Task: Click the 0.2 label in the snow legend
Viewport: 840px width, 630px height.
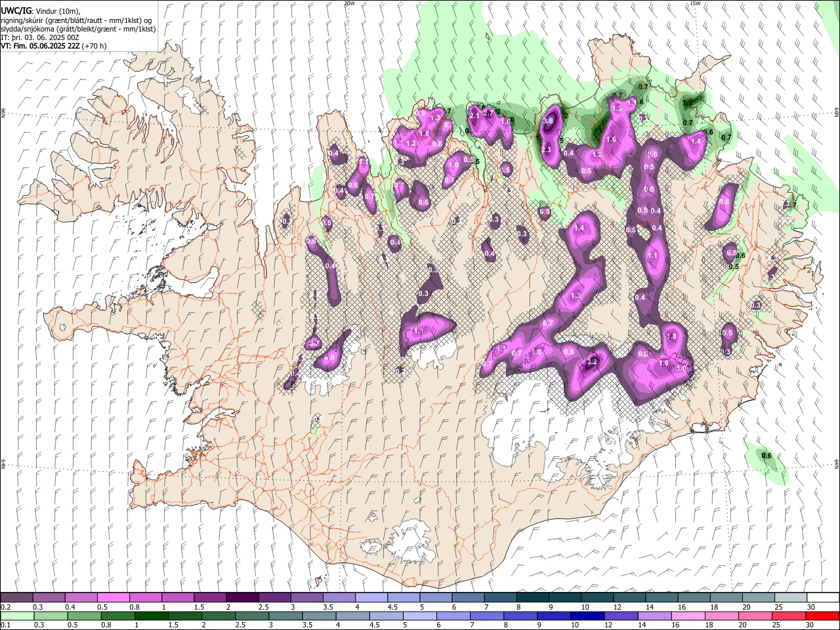Action: pos(5,607)
